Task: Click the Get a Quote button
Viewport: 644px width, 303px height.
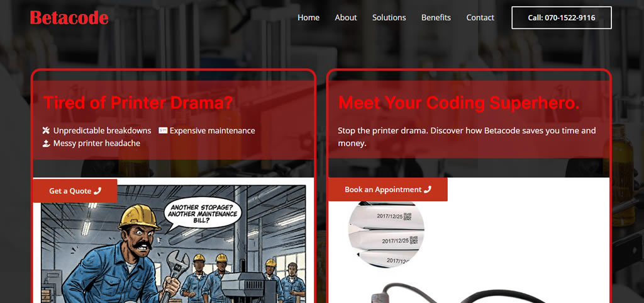Action: coord(75,191)
